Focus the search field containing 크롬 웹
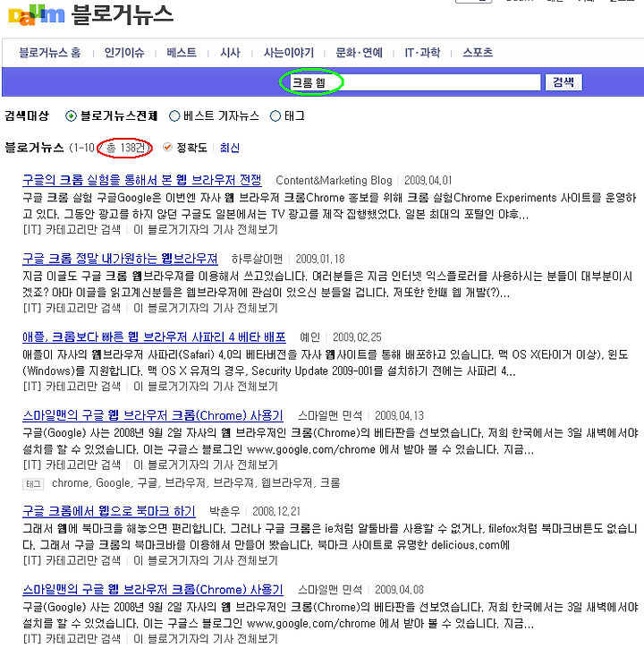The width and height of the screenshot is (644, 648). (x=415, y=82)
